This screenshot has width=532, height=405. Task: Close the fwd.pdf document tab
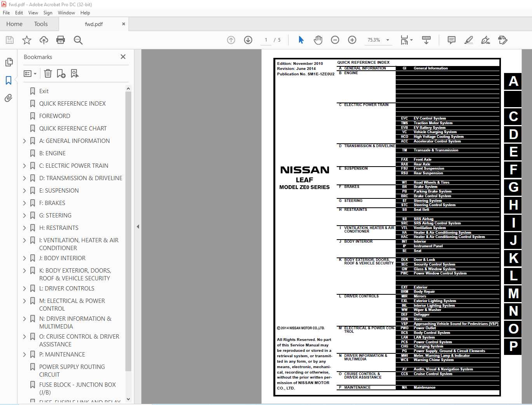click(123, 24)
